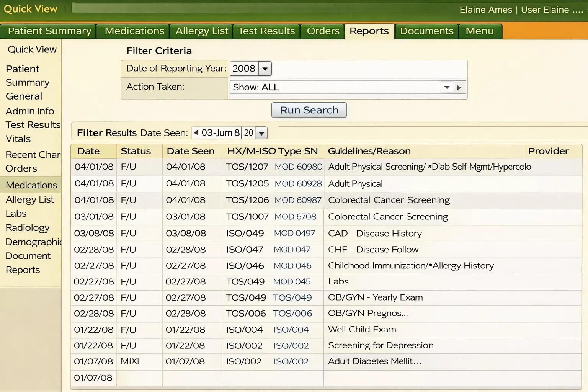The image size is (588, 392).
Task: Select 2008 in Date of Reporting Year
Action: 244,69
